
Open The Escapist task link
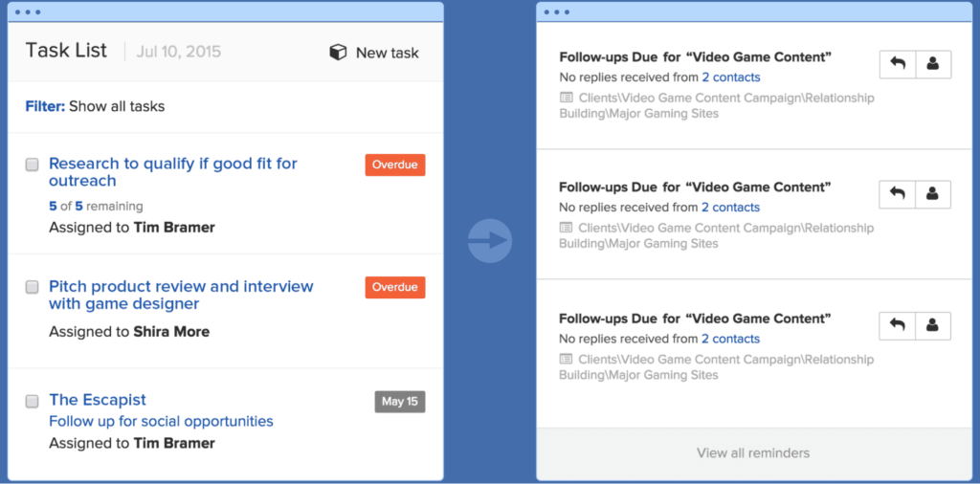click(98, 400)
